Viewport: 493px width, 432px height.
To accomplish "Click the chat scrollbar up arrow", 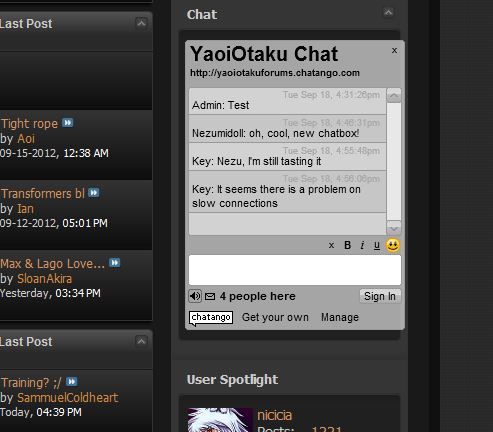I will [x=394, y=96].
